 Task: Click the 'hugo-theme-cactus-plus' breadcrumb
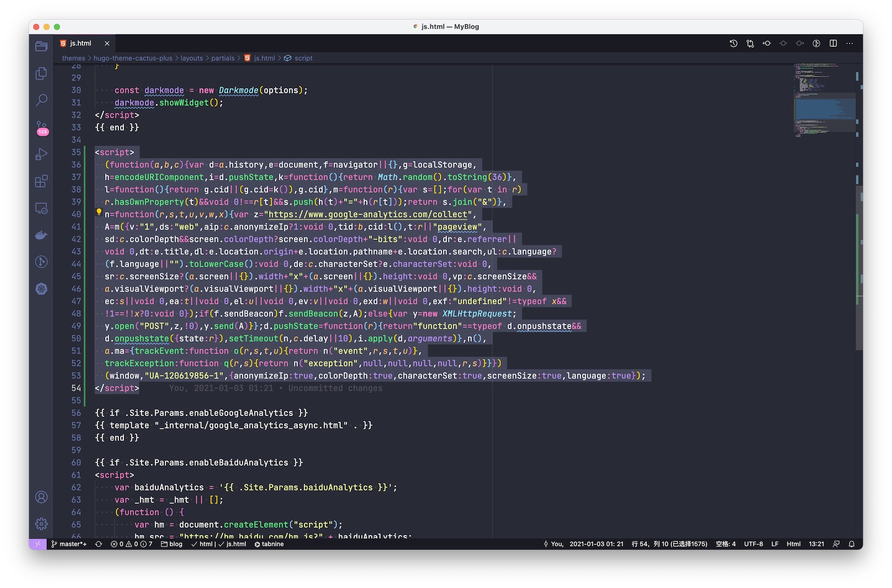point(133,58)
